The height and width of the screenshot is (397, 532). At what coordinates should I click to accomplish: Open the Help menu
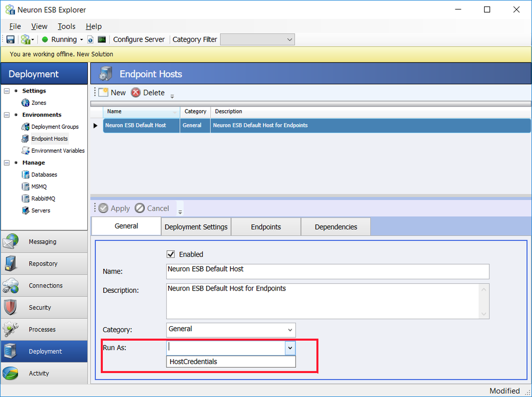[94, 26]
